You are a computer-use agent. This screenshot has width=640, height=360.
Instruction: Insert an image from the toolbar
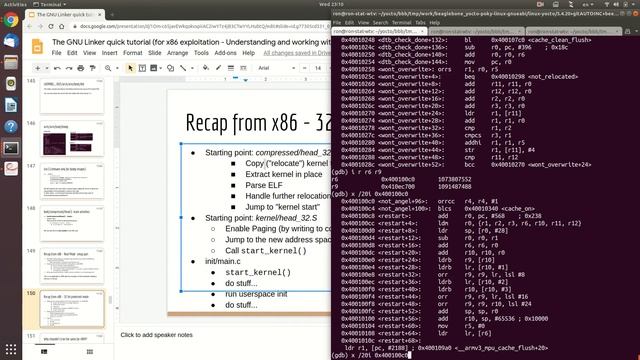click(x=153, y=68)
